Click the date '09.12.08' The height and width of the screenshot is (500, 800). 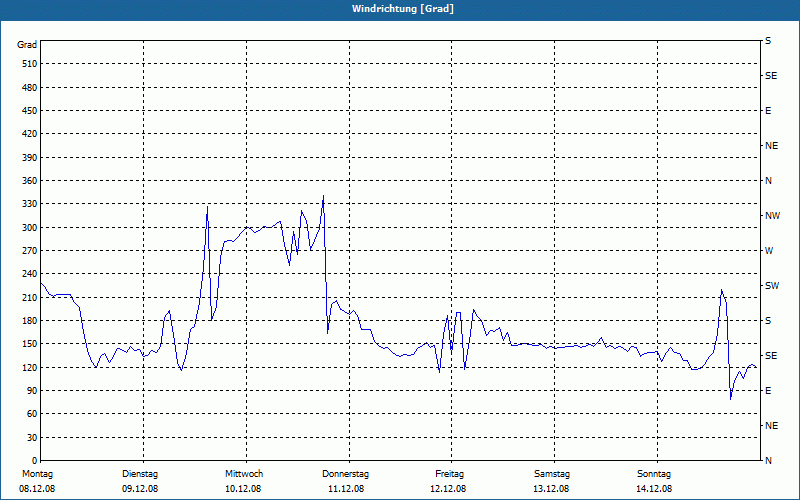[140, 489]
